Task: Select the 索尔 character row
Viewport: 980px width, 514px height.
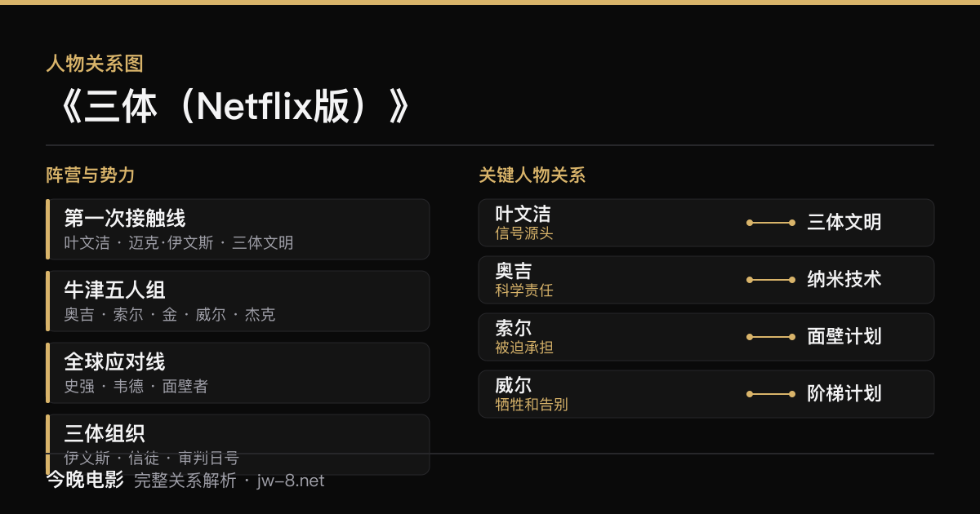Action: [x=706, y=337]
